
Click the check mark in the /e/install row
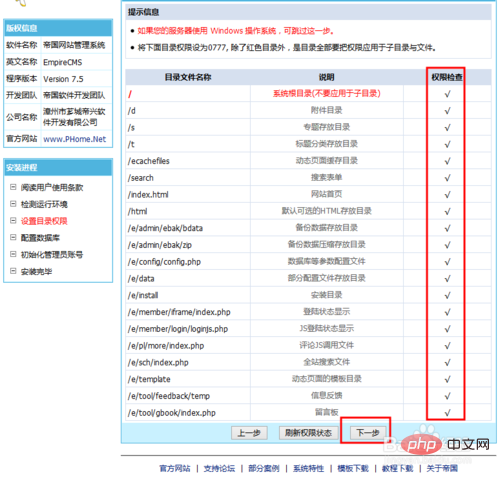pyautogui.click(x=447, y=295)
